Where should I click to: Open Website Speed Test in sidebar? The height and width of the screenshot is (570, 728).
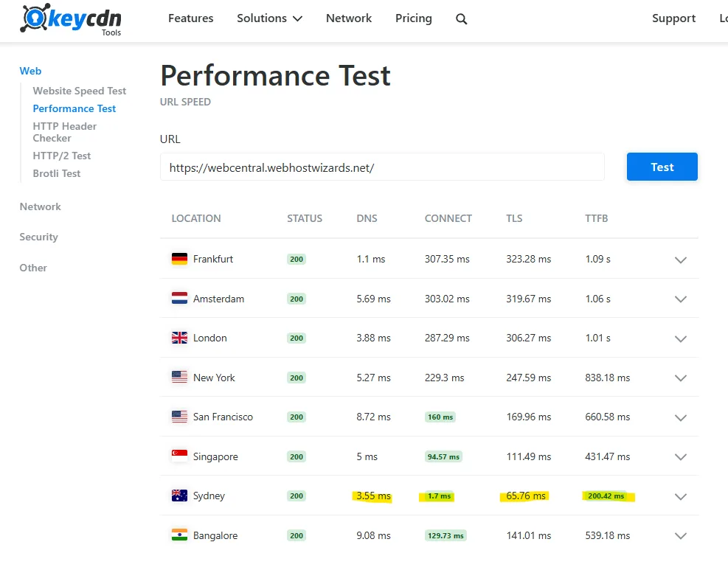pos(80,91)
